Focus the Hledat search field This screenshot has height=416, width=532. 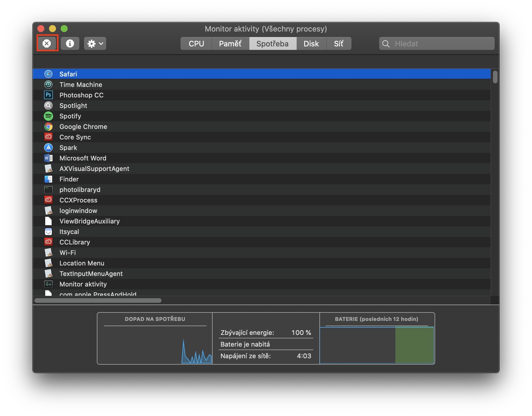click(437, 43)
